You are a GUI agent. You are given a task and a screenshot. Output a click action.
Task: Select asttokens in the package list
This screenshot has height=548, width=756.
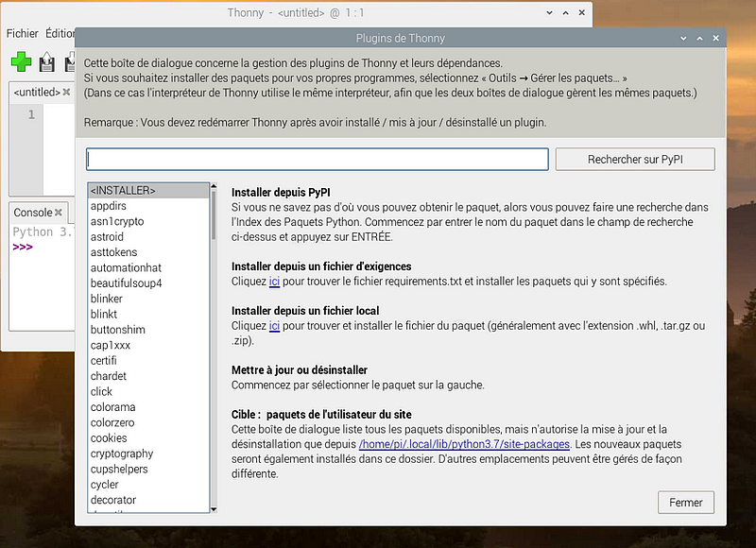(x=148, y=252)
